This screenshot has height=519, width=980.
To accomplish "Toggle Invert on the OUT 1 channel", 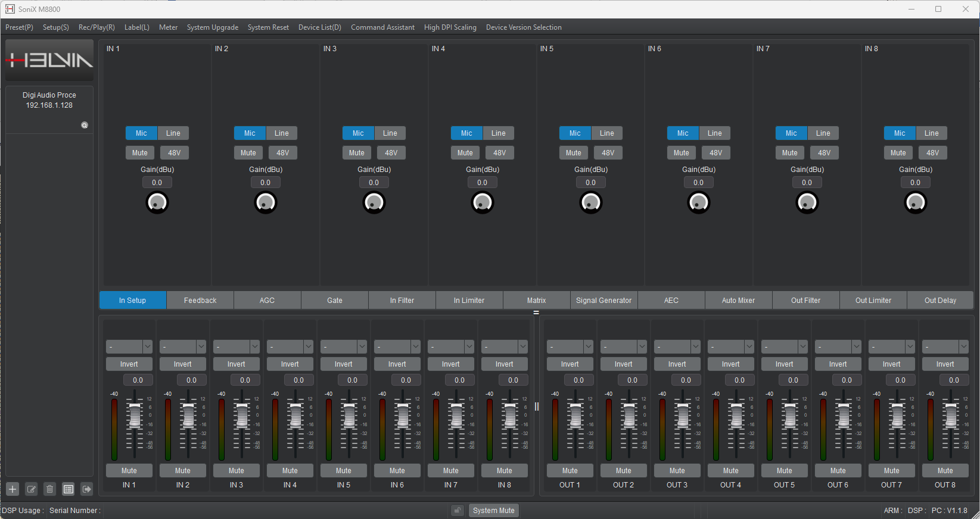I will [x=570, y=364].
